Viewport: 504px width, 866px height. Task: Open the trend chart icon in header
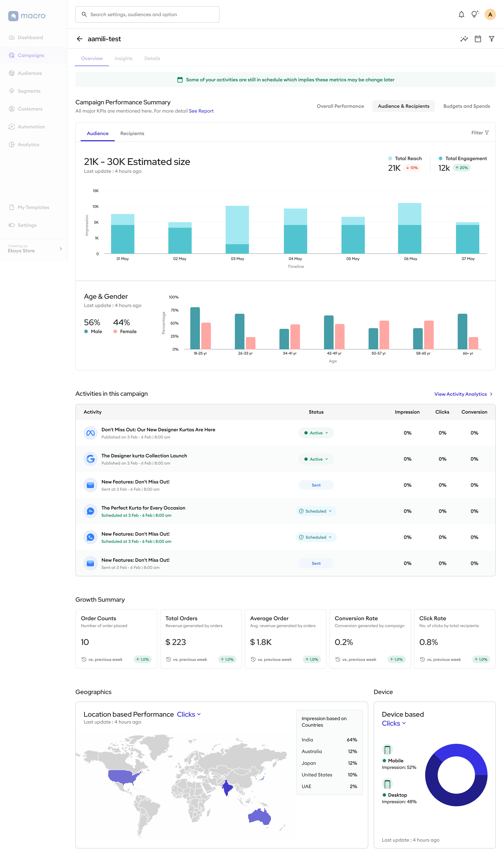point(464,39)
